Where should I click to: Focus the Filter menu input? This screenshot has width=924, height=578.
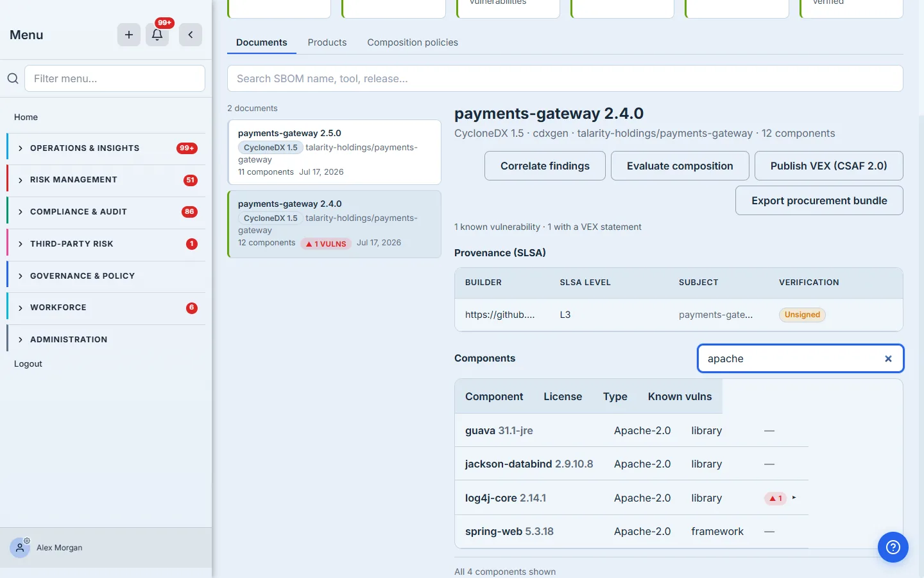(115, 78)
